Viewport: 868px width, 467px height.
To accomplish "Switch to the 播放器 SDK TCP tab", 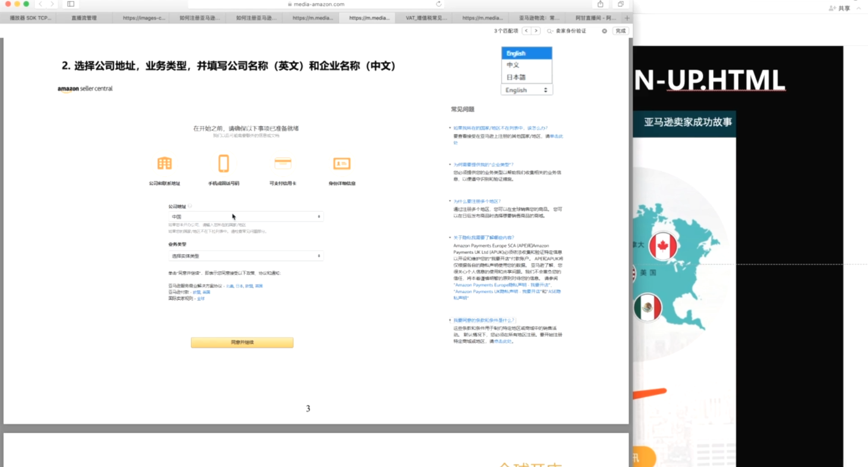I will point(28,18).
